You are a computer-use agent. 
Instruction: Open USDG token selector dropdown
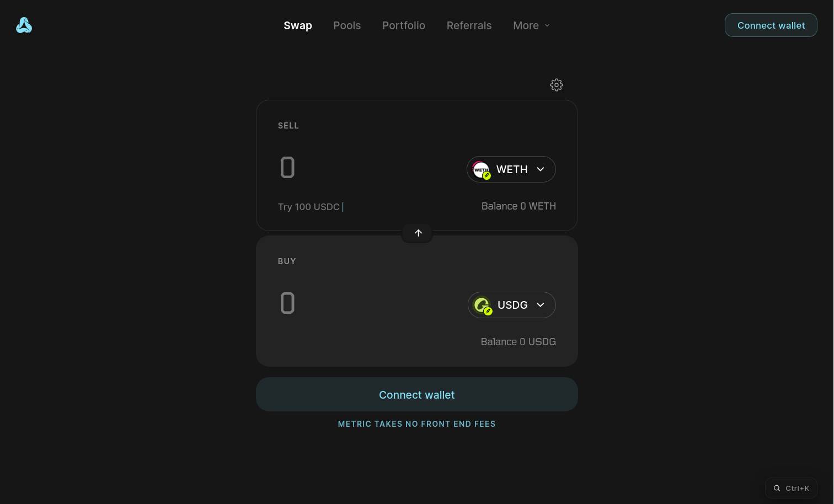(x=512, y=305)
